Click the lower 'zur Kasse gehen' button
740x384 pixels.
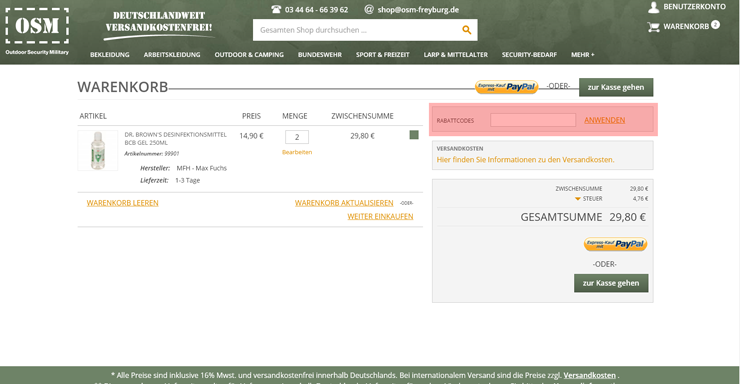pos(611,283)
